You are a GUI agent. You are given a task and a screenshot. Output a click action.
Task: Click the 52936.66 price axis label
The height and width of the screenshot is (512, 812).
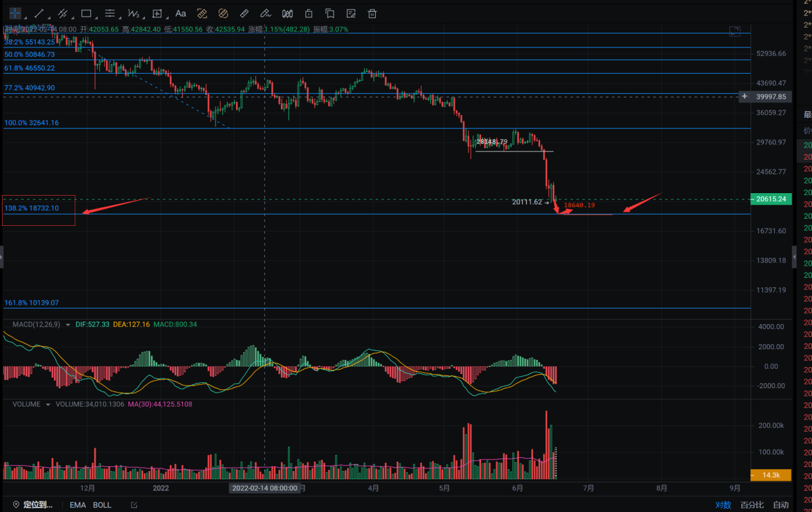(x=771, y=54)
